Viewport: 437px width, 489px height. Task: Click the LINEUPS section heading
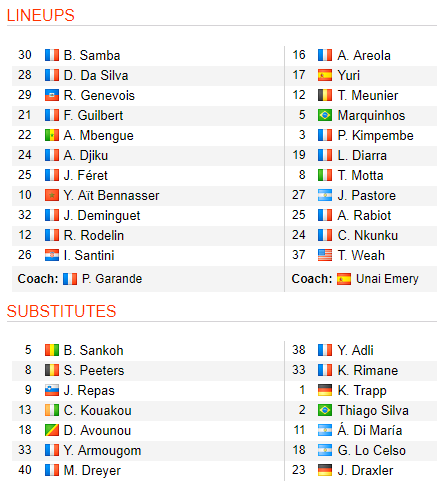pyautogui.click(x=41, y=15)
